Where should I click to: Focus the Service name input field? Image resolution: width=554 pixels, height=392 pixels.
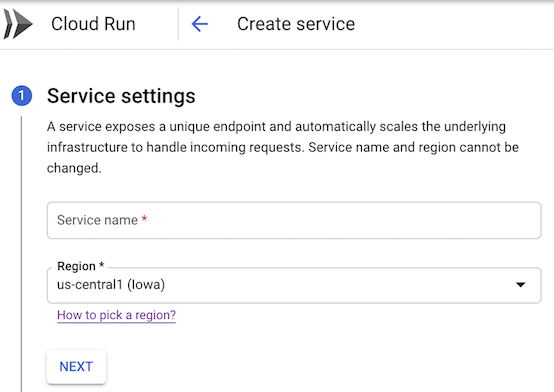[x=294, y=220]
